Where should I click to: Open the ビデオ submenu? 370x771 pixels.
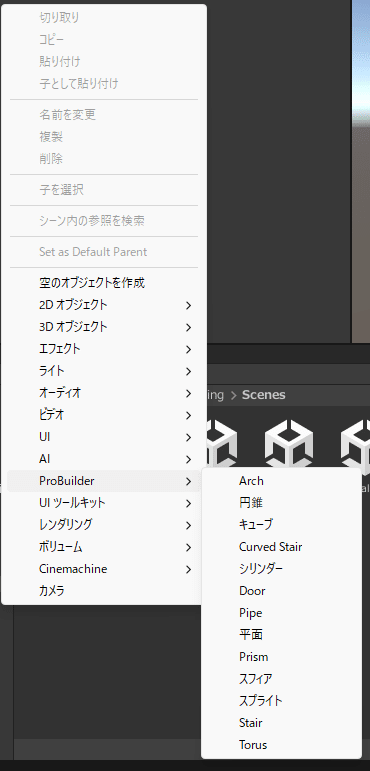[103, 415]
